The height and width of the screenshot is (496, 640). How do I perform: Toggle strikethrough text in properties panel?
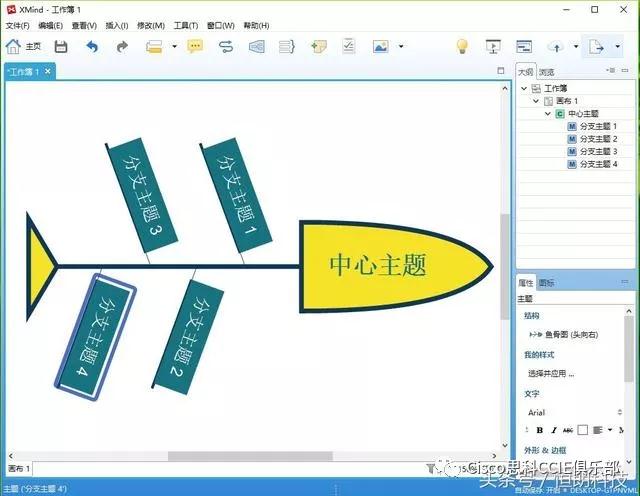coord(567,430)
